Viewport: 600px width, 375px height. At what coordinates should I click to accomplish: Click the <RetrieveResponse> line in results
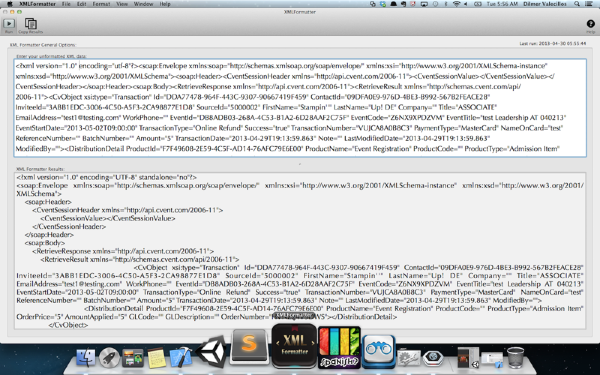coord(123,251)
